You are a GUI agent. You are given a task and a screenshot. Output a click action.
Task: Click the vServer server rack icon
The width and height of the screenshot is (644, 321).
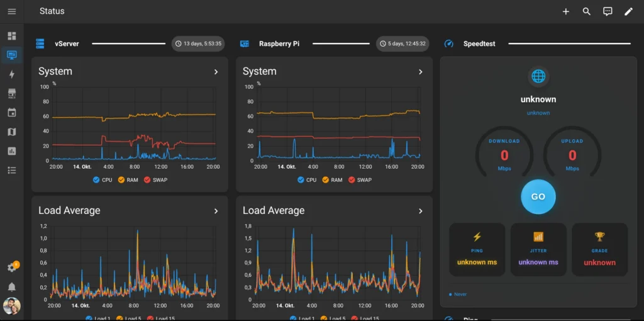coord(40,43)
